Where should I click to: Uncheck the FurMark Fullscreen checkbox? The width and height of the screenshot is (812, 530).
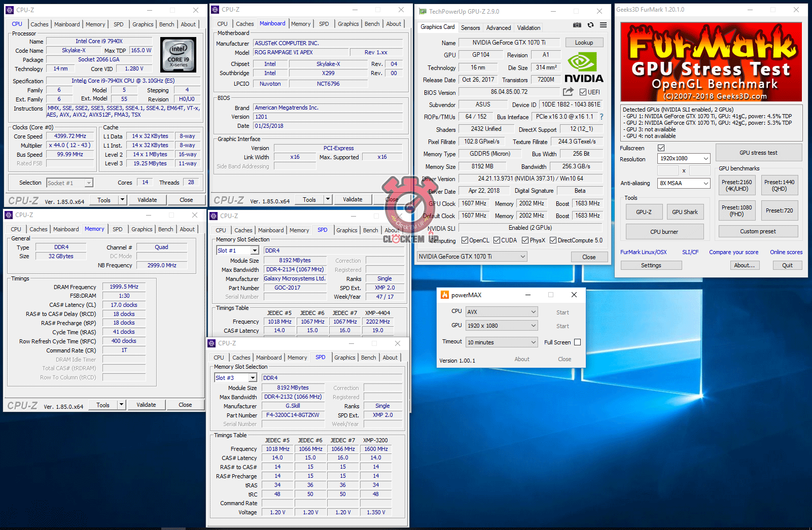(661, 148)
